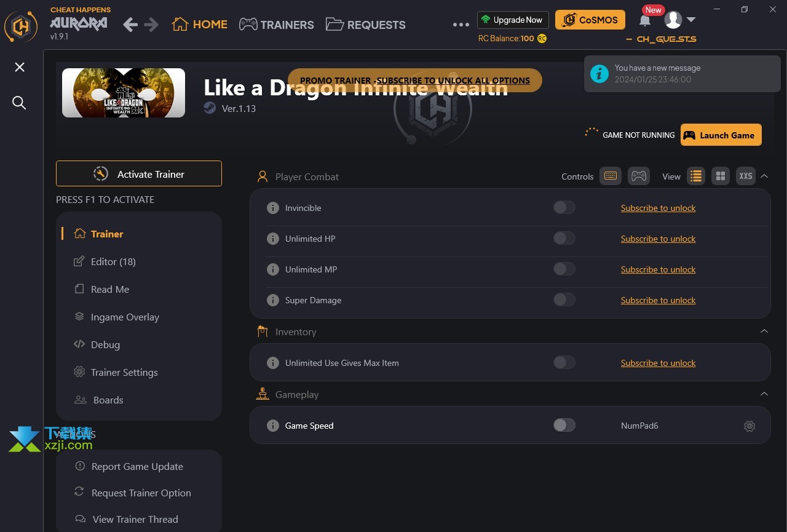Screen dimensions: 787x532
Task: Click Subscribe to unlock for Unlimited HP
Action: [x=658, y=239]
